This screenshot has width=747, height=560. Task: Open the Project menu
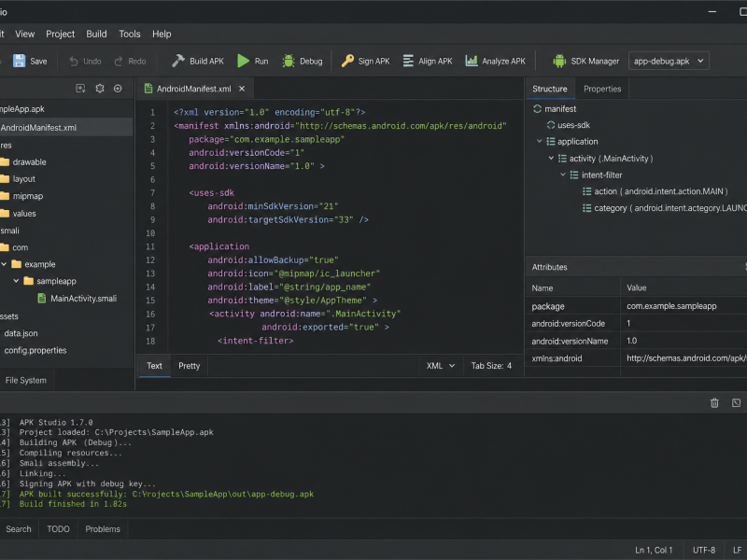61,34
